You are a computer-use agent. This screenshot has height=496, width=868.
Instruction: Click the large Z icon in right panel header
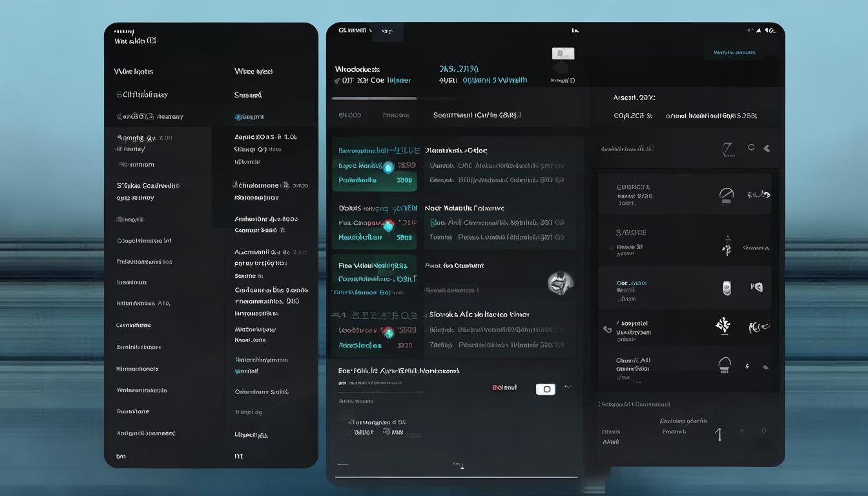(728, 149)
